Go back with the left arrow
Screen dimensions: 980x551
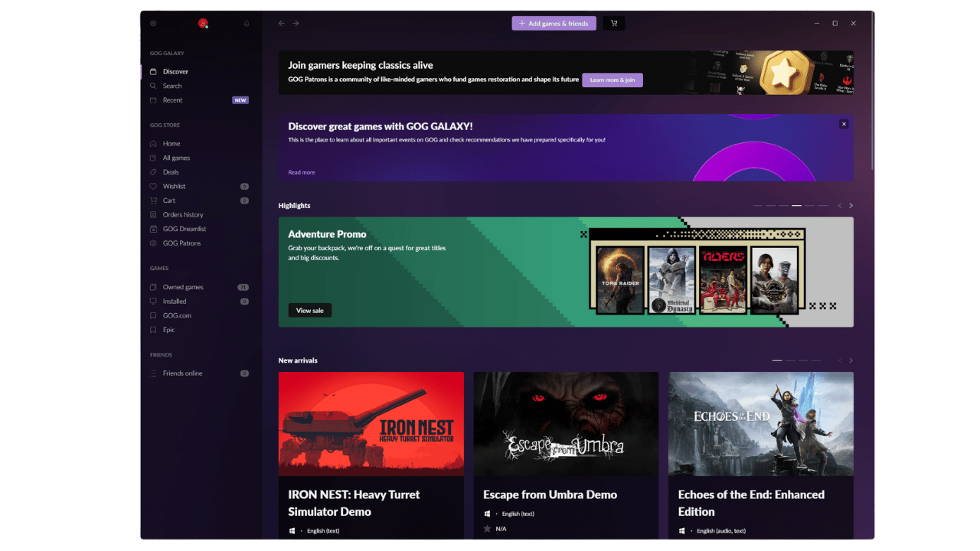281,24
